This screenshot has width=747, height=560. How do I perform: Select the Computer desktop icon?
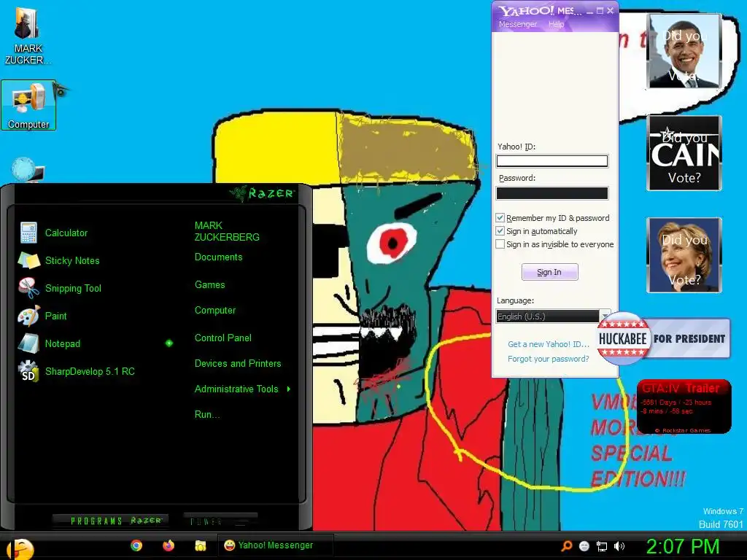(x=28, y=105)
